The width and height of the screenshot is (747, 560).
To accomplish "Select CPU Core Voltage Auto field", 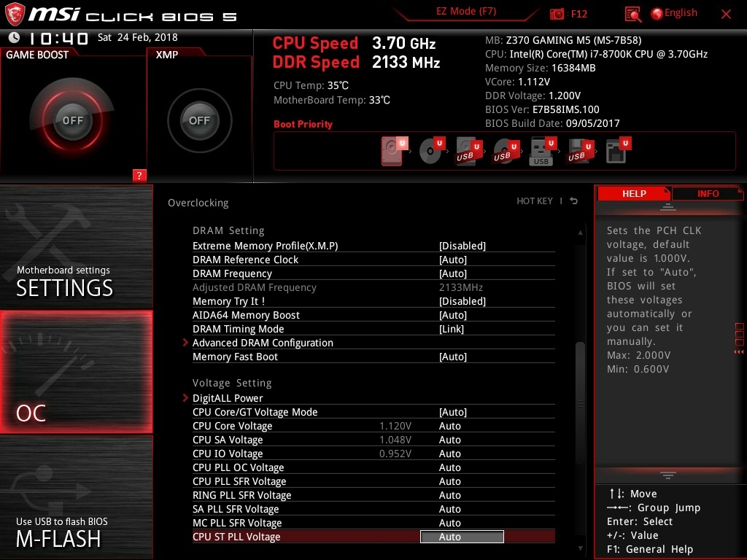I will [449, 426].
